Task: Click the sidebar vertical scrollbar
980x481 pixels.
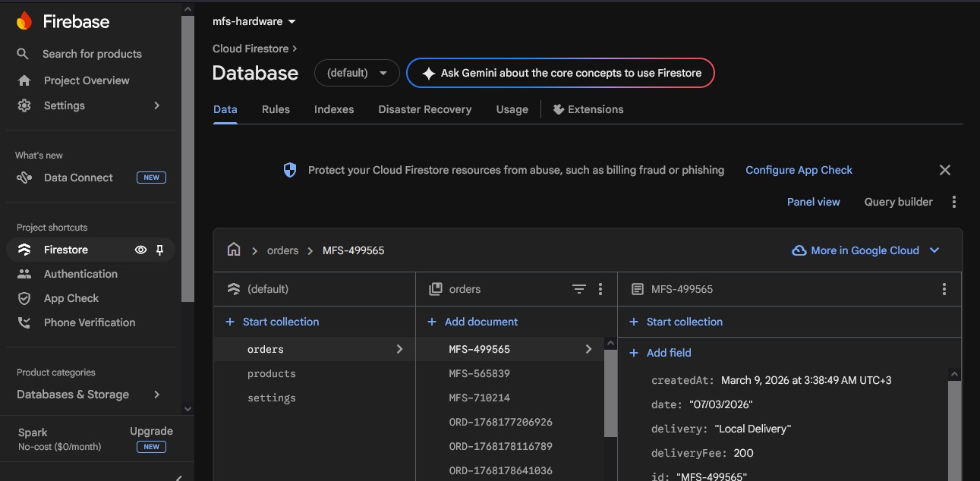Action: click(187, 159)
